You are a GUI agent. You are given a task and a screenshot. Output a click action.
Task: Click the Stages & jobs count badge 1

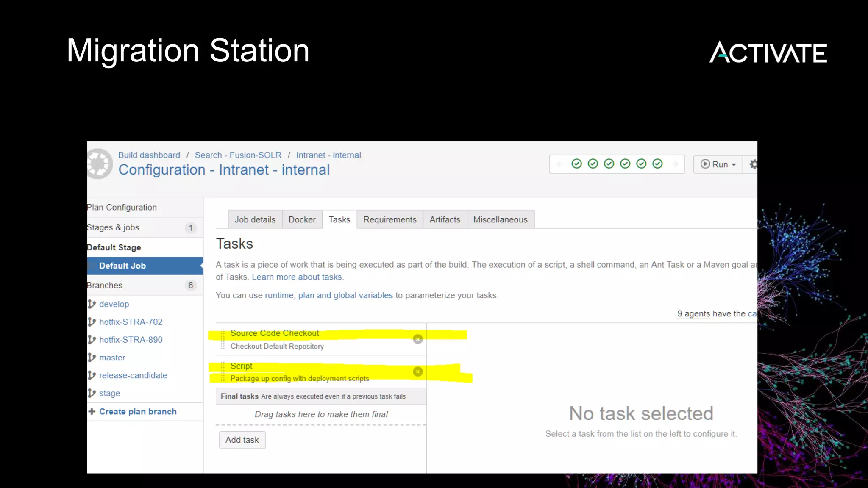point(191,228)
